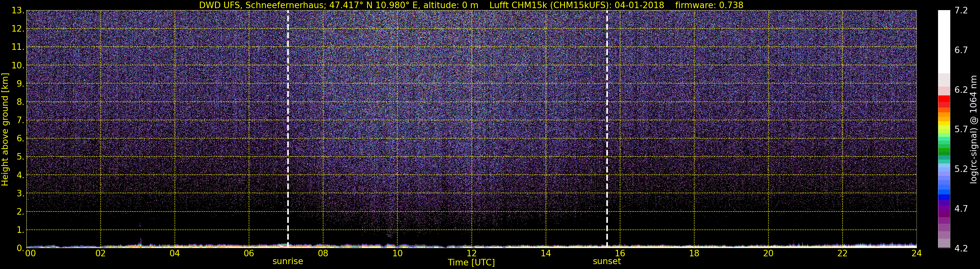This screenshot has height=269, width=980.
Task: Click the 'log(rc-signal) @ 1064 nm' colorbar label
Action: tap(974, 129)
